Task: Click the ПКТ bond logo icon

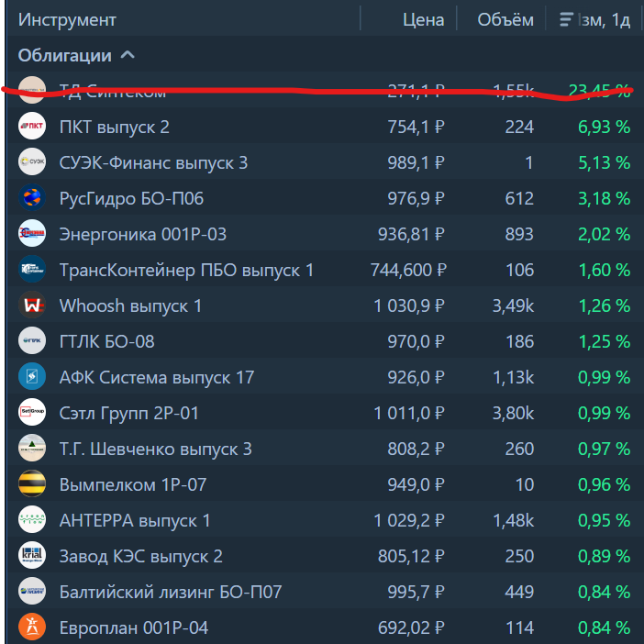Action: point(32,126)
